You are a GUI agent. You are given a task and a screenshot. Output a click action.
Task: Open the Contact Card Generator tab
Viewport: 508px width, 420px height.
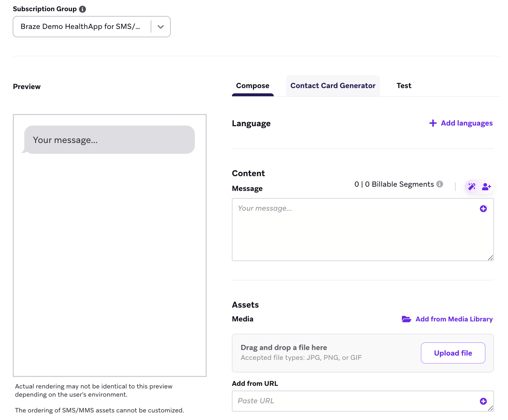[x=333, y=86]
